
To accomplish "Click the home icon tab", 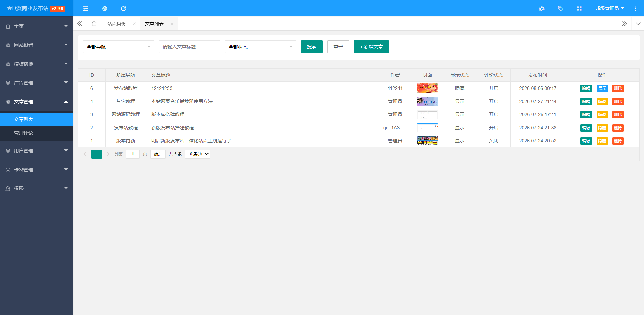I will (x=94, y=24).
